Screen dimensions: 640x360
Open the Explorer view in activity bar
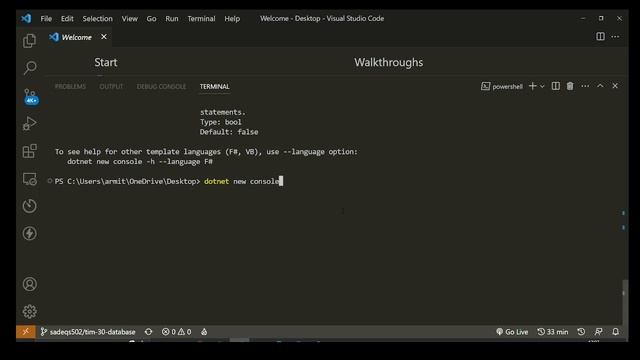point(29,41)
